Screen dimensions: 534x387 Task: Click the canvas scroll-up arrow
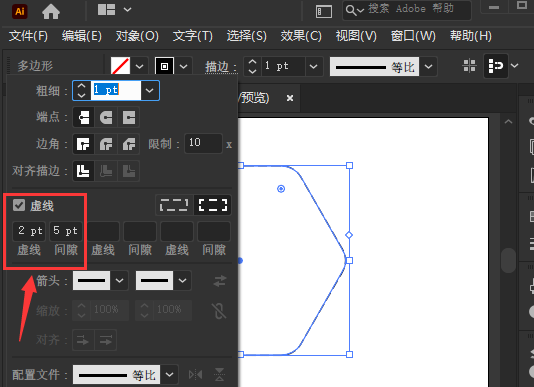[508, 121]
